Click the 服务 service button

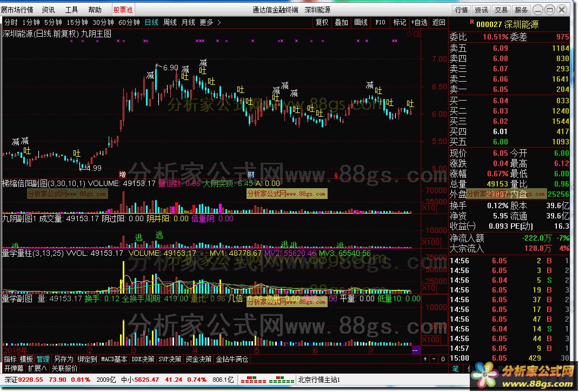(521, 10)
